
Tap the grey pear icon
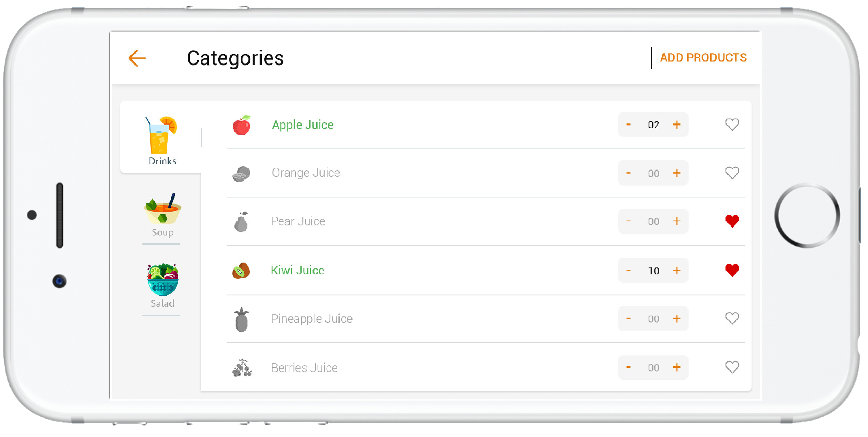(x=241, y=222)
